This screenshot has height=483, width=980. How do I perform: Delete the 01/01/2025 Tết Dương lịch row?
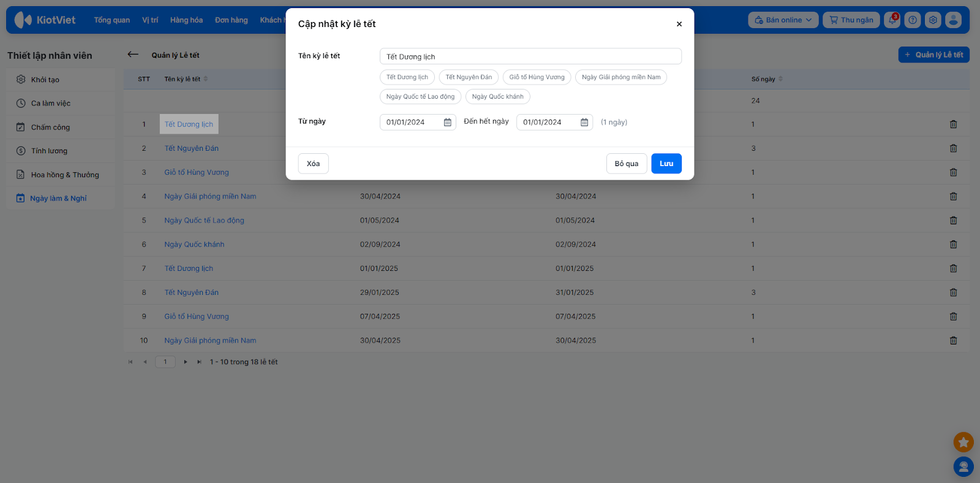tap(953, 268)
